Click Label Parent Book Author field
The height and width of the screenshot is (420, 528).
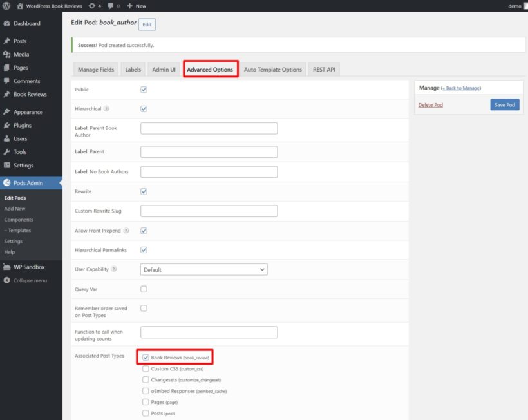[x=209, y=128]
